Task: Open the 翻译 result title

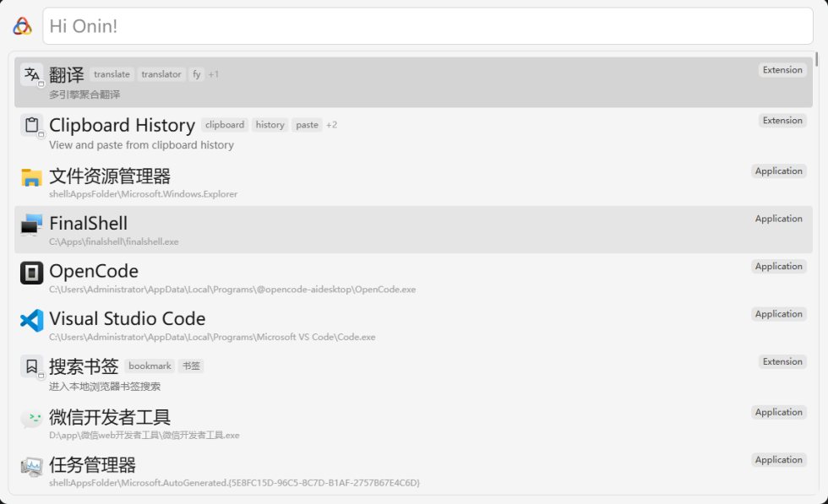Action: click(67, 74)
